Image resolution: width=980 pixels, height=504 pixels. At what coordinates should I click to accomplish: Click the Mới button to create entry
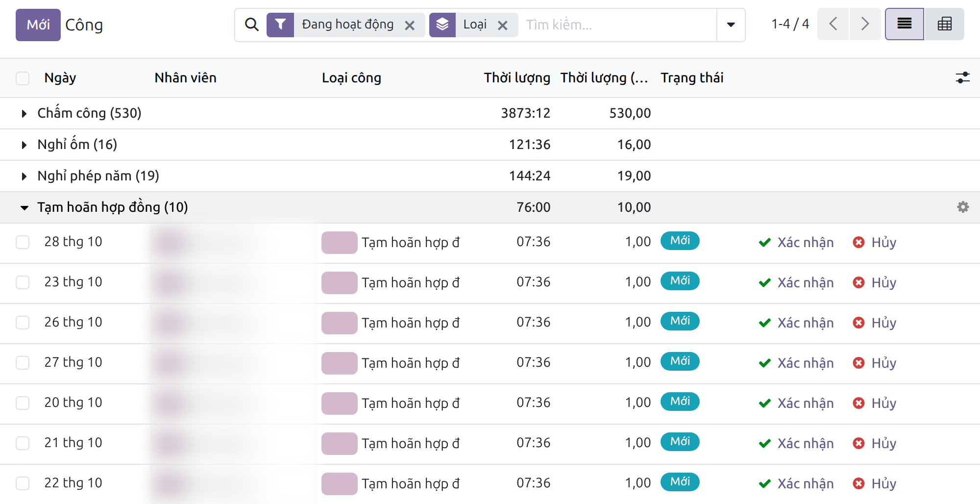pyautogui.click(x=38, y=25)
